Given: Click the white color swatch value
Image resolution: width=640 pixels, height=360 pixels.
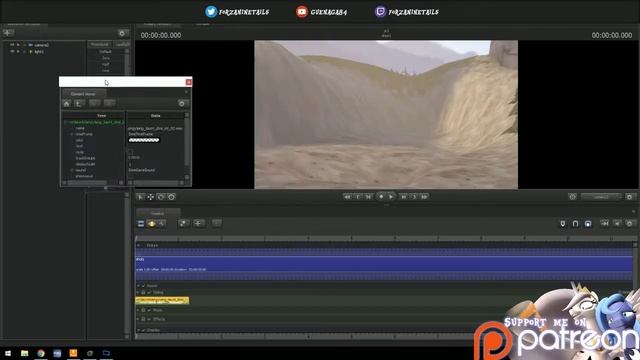Looking at the screenshot, I should point(144,140).
